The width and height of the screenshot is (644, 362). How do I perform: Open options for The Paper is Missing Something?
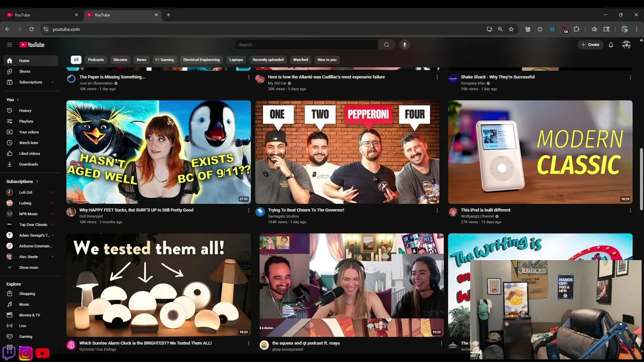point(248,77)
